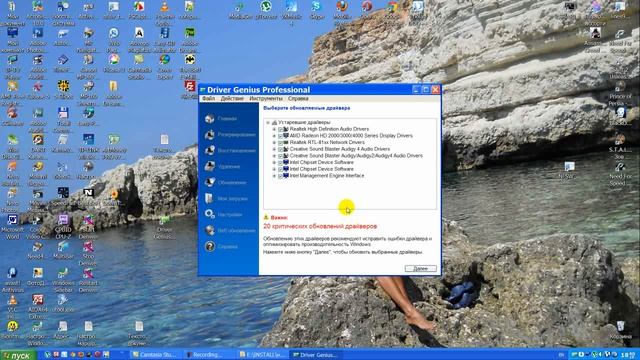Expand Intel Management Engine Interface node
This screenshot has height=360, width=640.
pyautogui.click(x=274, y=176)
